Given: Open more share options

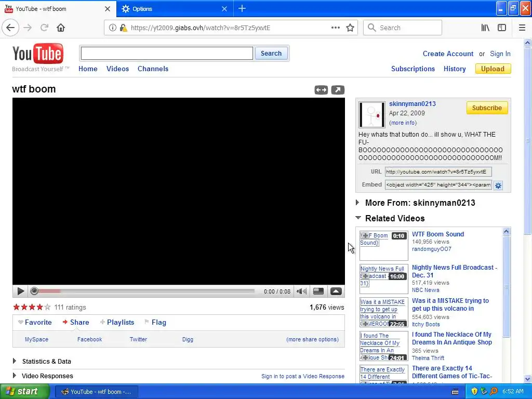Looking at the screenshot, I should coord(312,339).
